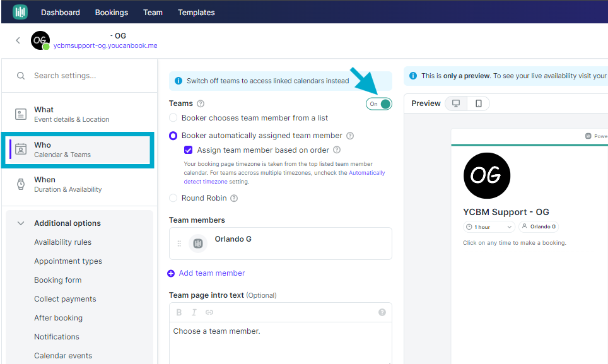
Task: Open the ycbmsupport-og.youcanbook.me link
Action: [x=105, y=45]
